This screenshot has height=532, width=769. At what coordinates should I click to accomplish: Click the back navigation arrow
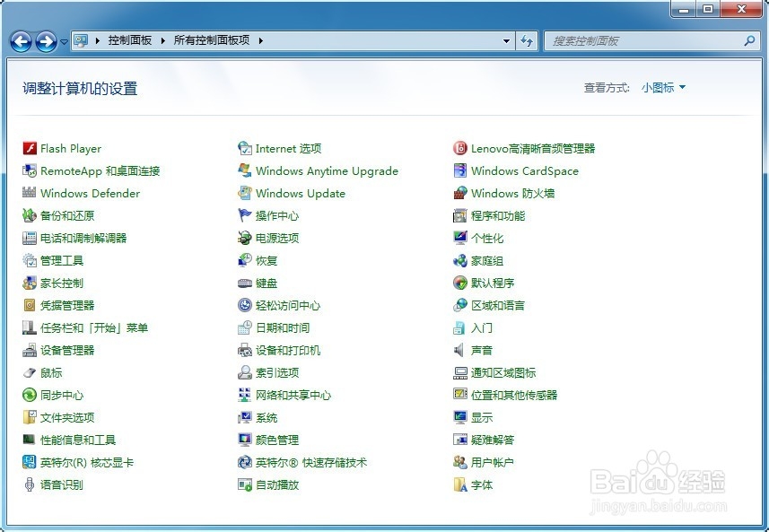pos(20,40)
